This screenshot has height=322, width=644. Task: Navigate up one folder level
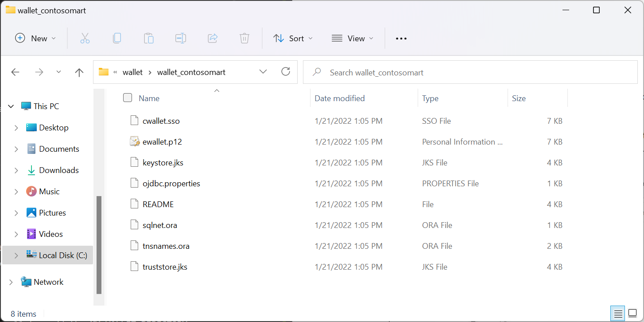point(79,72)
